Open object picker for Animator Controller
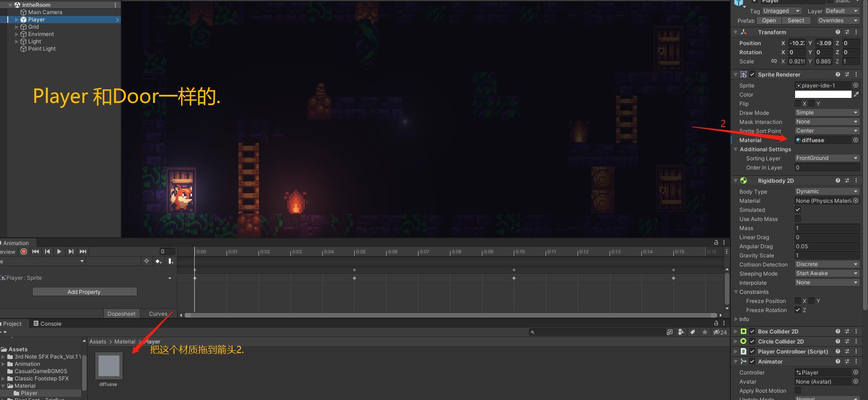This screenshot has height=400, width=868. coord(856,372)
